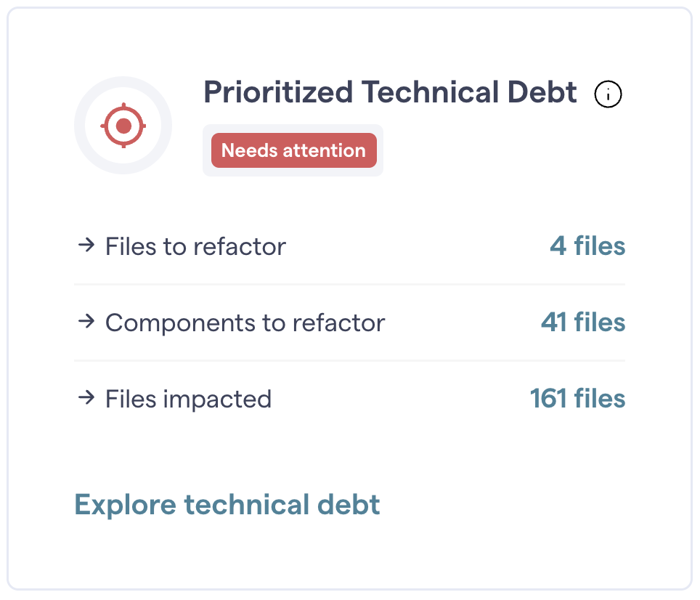Click the divider line below Files to refactor

pos(349,285)
